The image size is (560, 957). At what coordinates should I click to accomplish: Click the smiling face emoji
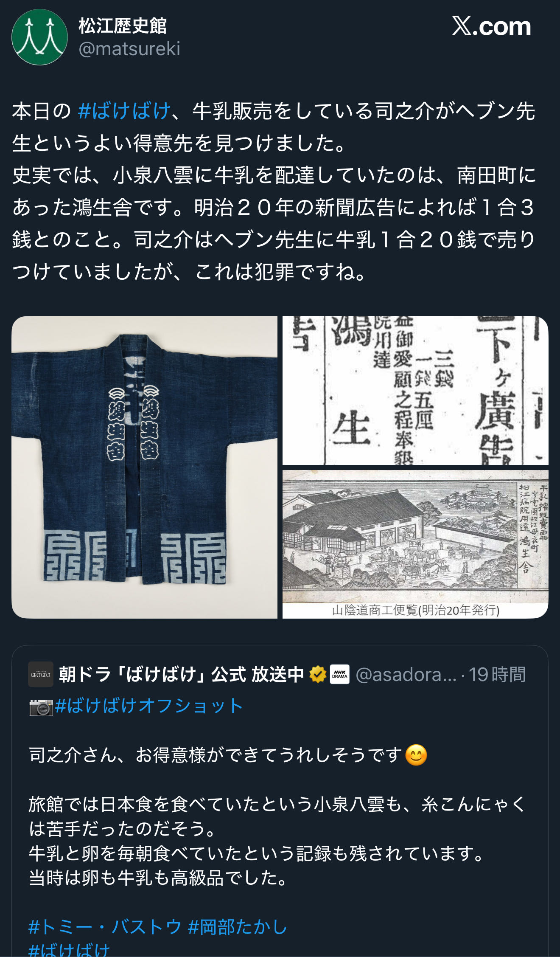pyautogui.click(x=416, y=755)
